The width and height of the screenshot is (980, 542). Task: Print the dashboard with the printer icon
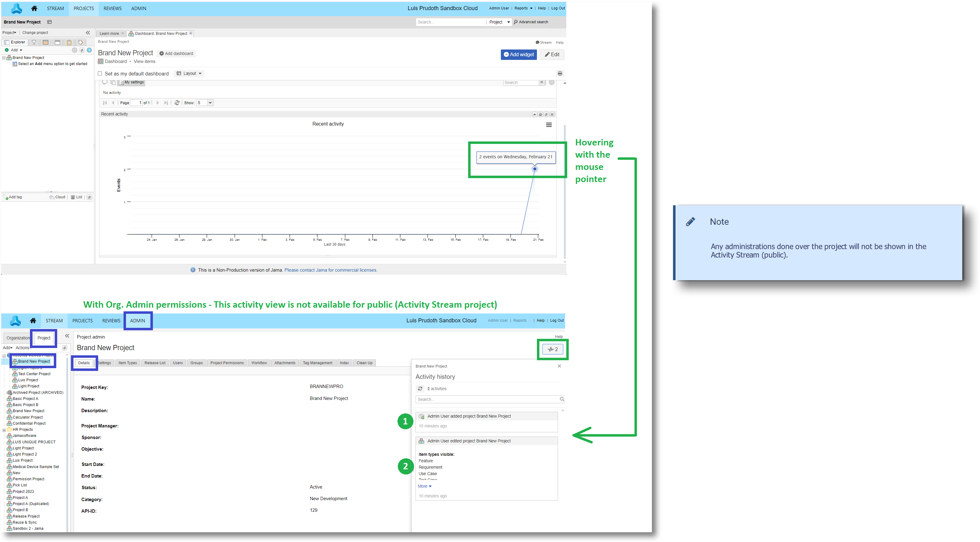point(560,73)
